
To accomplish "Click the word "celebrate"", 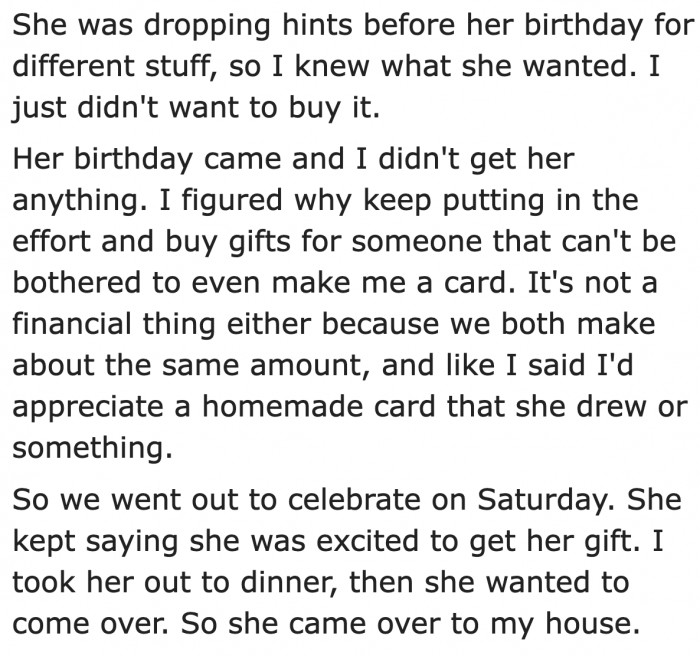I will [354, 500].
